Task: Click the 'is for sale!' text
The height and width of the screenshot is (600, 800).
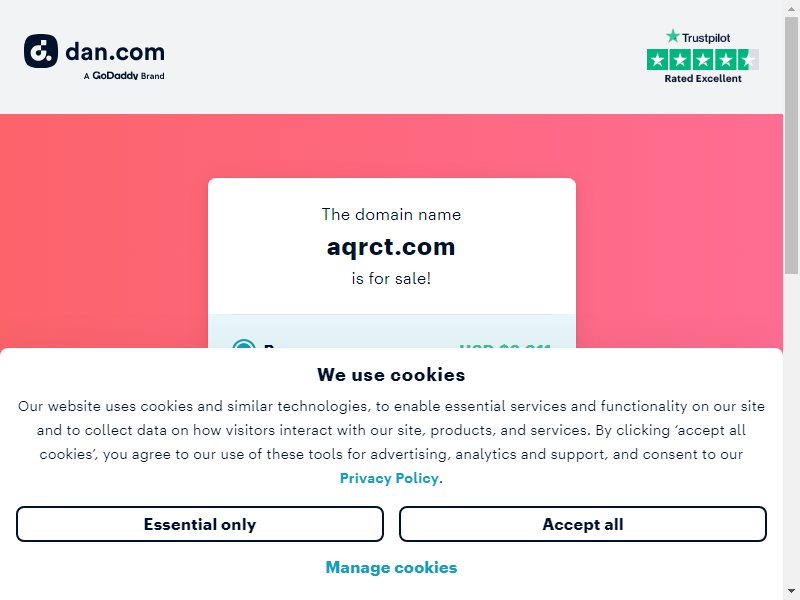Action: 391,279
